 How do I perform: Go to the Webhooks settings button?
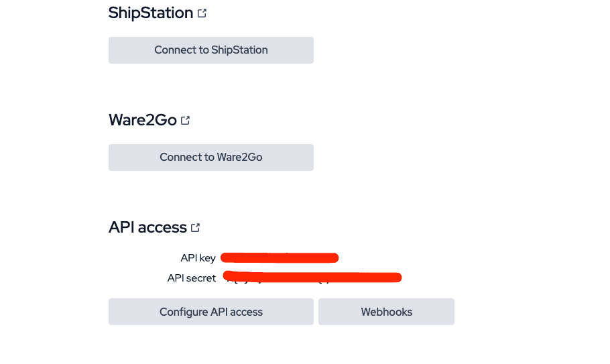pos(386,312)
